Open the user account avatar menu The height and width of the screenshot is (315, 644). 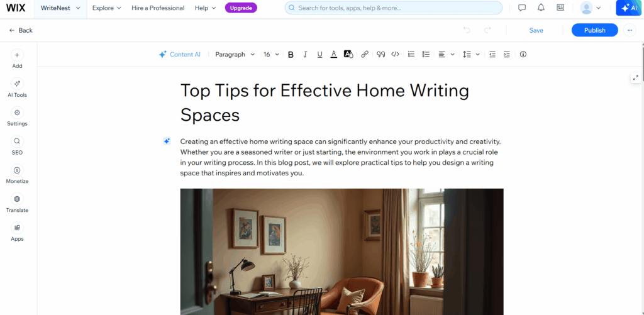coord(590,8)
